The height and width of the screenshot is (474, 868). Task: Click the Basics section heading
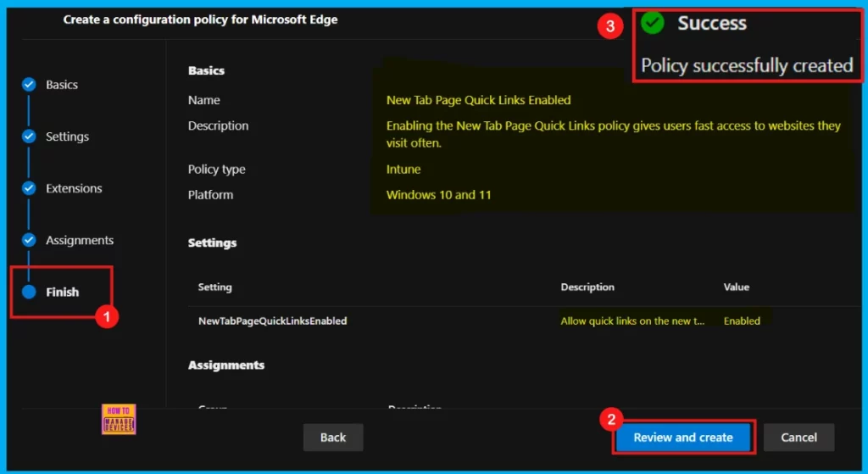(x=206, y=71)
